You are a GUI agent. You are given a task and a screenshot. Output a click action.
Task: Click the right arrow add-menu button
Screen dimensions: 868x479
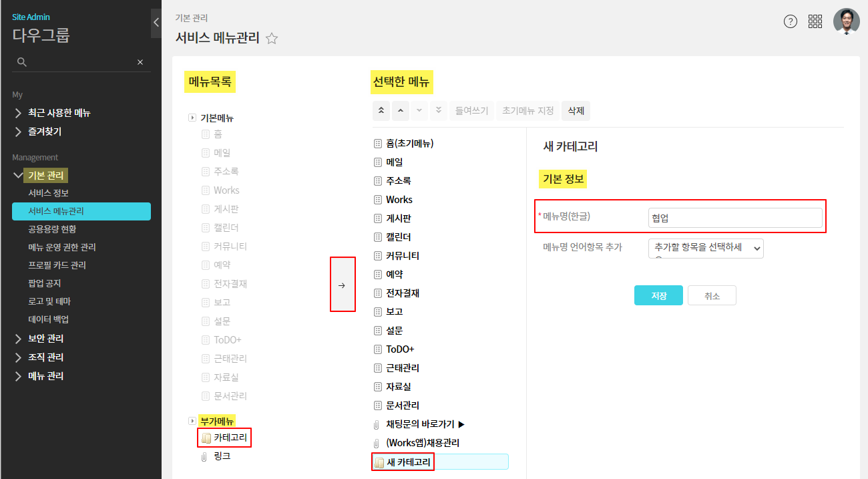tap(342, 285)
